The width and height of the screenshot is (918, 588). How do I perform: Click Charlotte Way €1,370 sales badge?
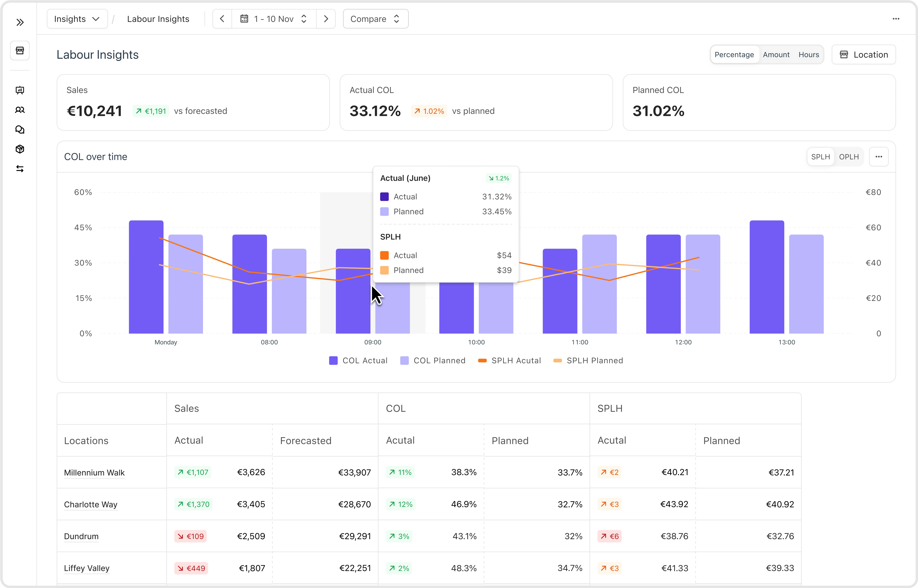point(193,504)
